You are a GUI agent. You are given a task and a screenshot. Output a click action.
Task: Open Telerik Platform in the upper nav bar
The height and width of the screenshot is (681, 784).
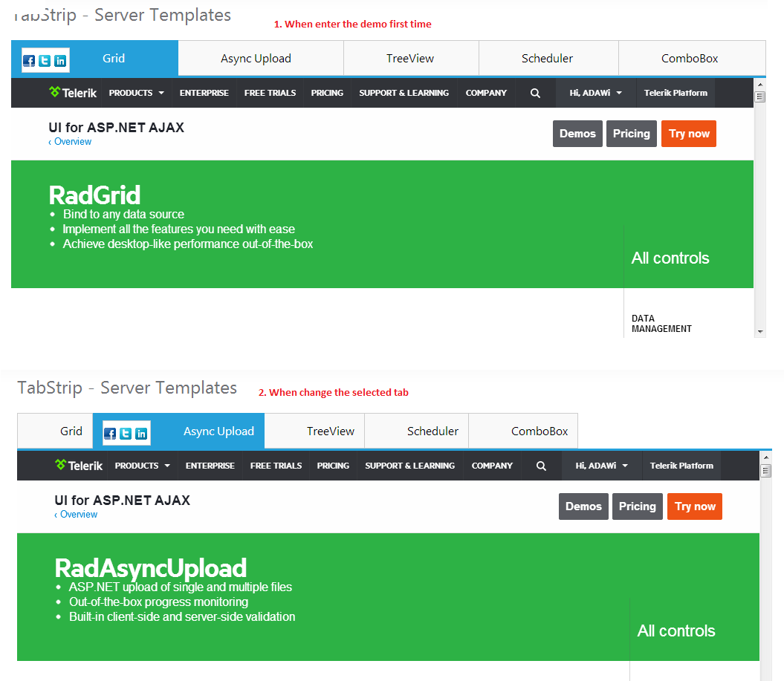click(676, 93)
